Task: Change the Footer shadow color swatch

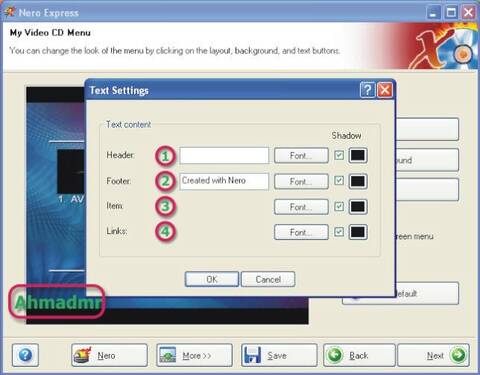Action: [x=358, y=181]
